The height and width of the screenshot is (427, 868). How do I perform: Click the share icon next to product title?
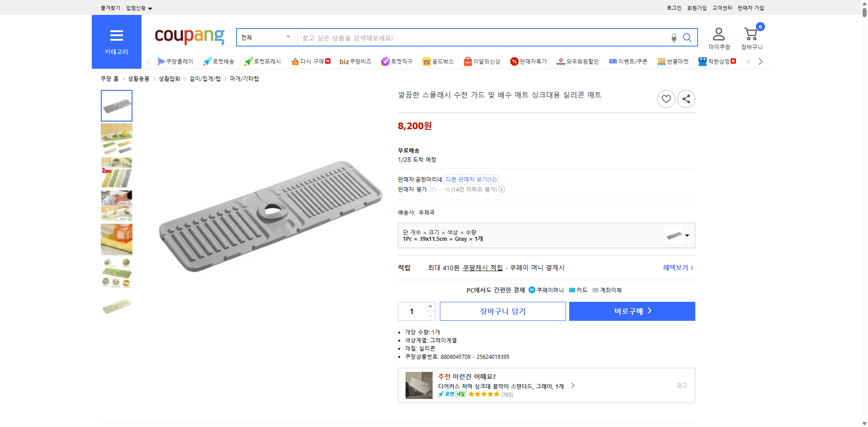pos(686,99)
